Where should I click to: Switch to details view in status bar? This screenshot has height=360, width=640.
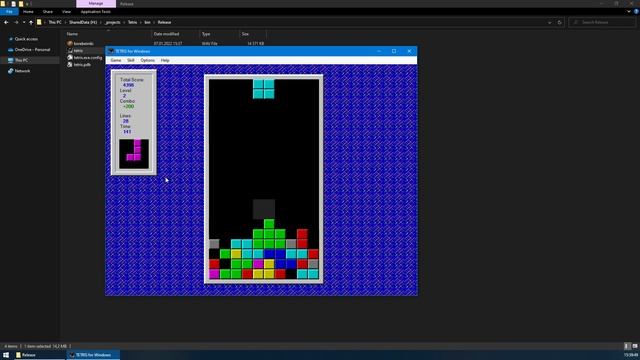pyautogui.click(x=627, y=346)
